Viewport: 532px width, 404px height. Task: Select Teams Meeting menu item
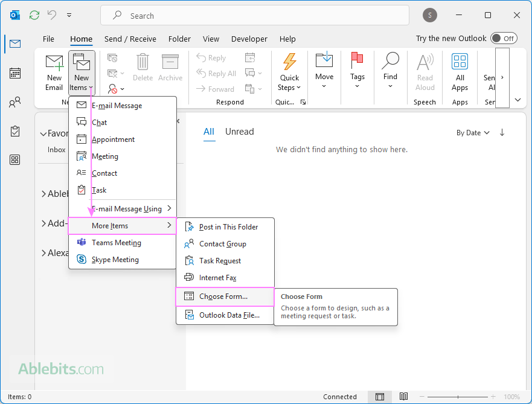(x=123, y=243)
